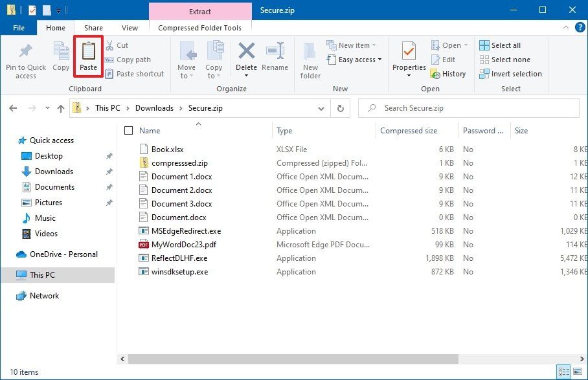Click the Select all button
The image size is (588, 380).
504,45
